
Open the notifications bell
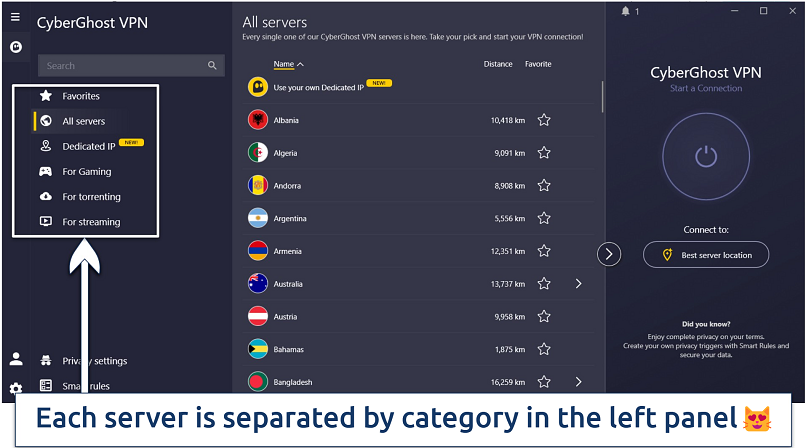tap(625, 11)
